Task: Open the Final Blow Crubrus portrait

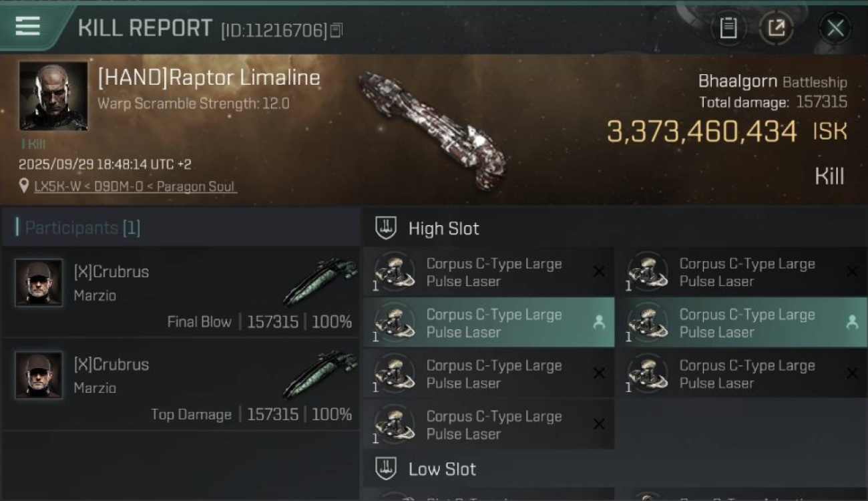Action: [x=39, y=283]
